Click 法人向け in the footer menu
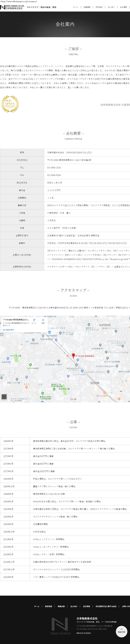The image size is (130, 644). tap(74, 606)
